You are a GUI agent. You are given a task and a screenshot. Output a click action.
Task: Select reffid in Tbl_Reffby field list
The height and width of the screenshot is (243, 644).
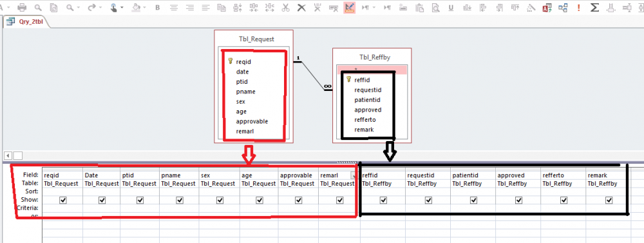coord(362,80)
